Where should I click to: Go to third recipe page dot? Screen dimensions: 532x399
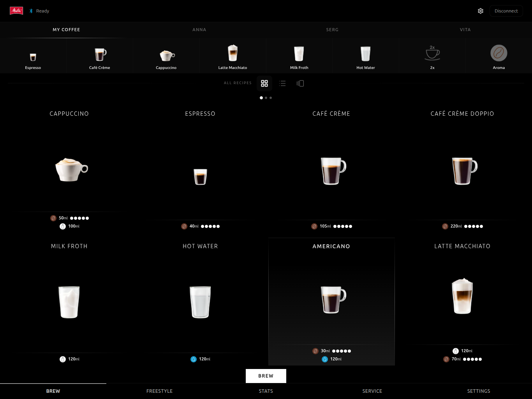pos(271,98)
